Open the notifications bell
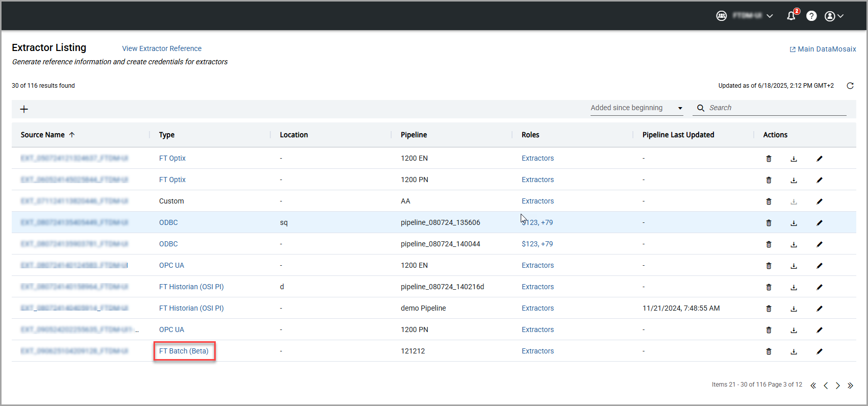Screen dimensions: 868x406 pyautogui.click(x=791, y=16)
